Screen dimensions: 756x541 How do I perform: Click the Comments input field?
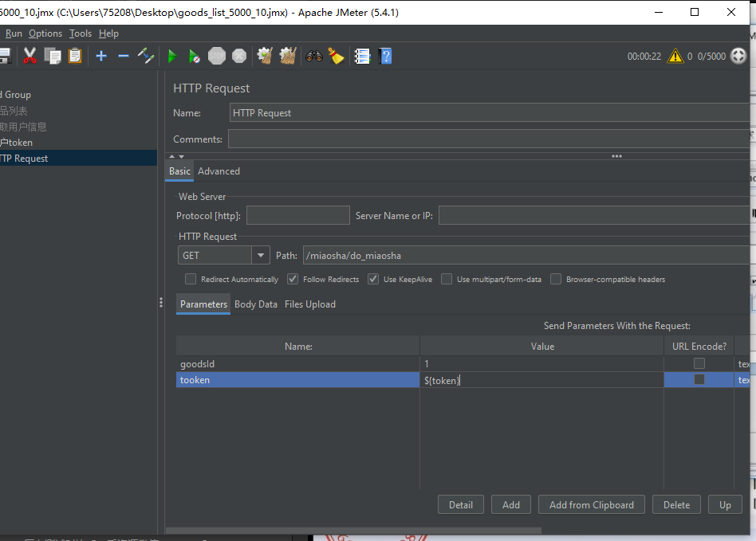click(x=489, y=139)
